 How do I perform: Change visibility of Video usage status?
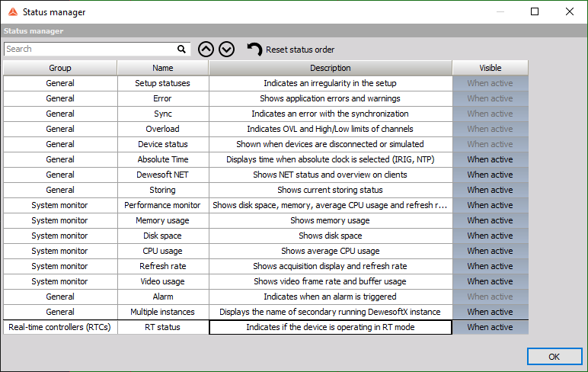(x=490, y=281)
